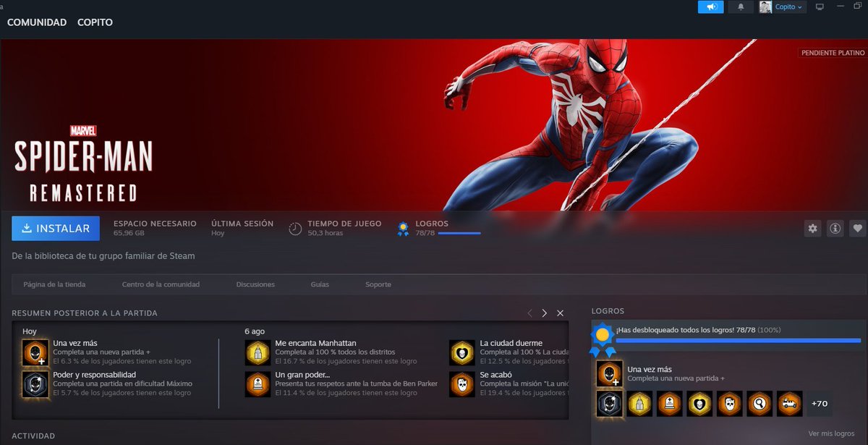Click the Se acabó achievement icon

point(461,383)
